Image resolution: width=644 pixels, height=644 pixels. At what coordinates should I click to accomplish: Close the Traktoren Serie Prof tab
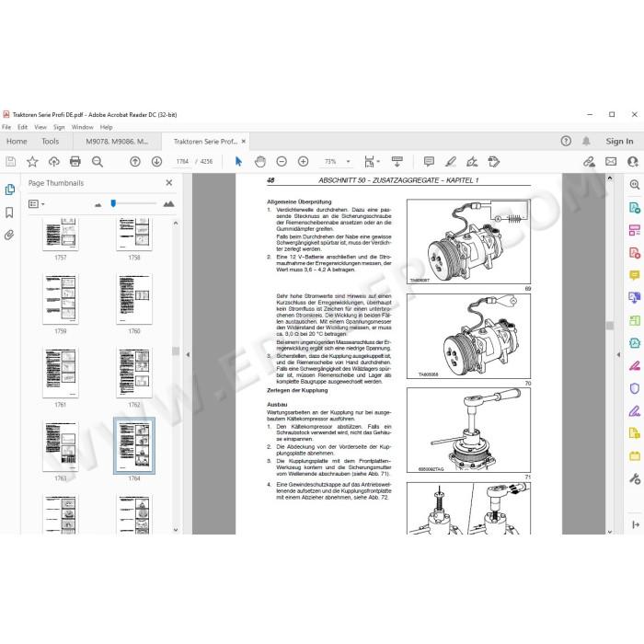pyautogui.click(x=244, y=142)
